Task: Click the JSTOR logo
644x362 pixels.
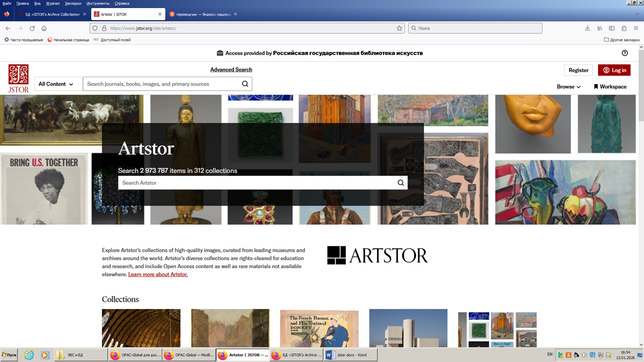Action: [x=18, y=78]
